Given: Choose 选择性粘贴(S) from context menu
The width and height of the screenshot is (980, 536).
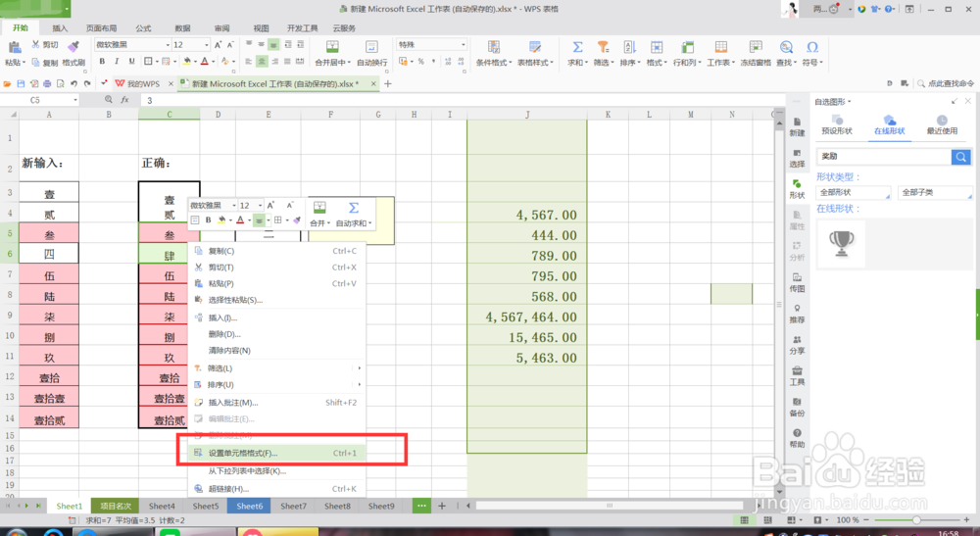Looking at the screenshot, I should tap(276, 300).
